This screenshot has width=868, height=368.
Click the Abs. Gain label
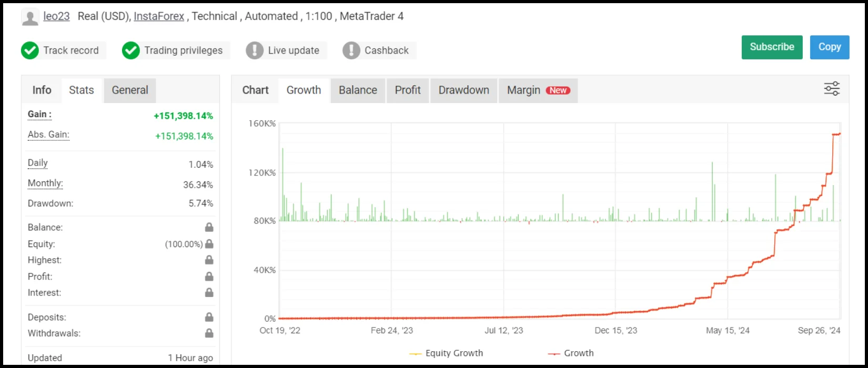(x=48, y=135)
